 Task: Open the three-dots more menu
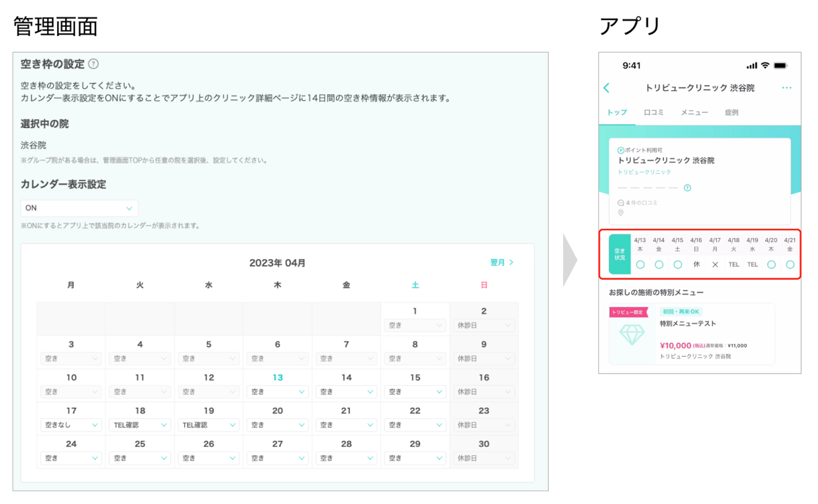[786, 88]
